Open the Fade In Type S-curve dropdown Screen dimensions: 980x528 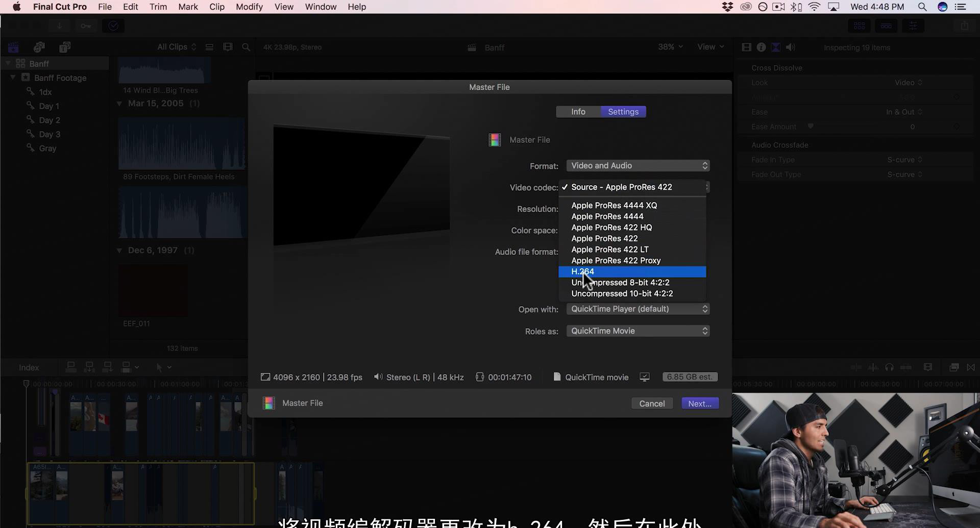904,160
